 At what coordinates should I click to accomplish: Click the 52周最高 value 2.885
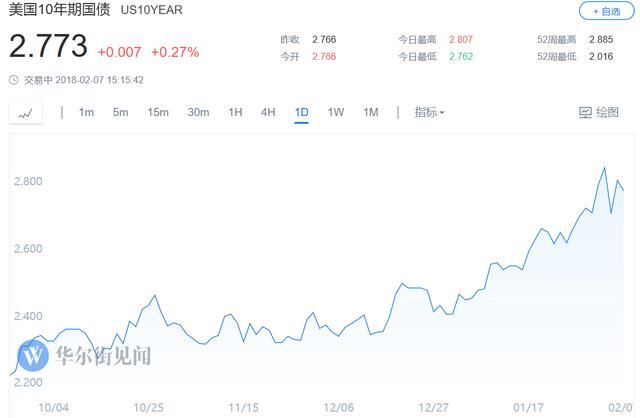pyautogui.click(x=601, y=40)
